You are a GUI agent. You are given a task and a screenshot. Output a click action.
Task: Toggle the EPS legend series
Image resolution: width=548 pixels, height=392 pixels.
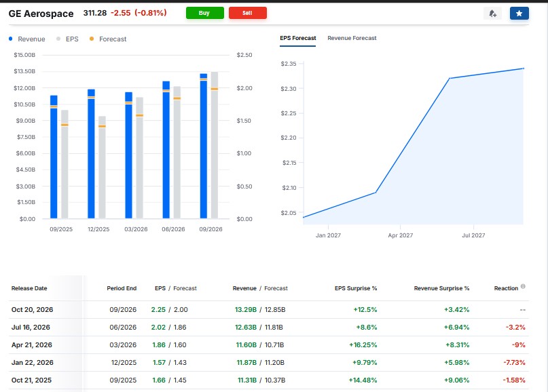pyautogui.click(x=67, y=39)
